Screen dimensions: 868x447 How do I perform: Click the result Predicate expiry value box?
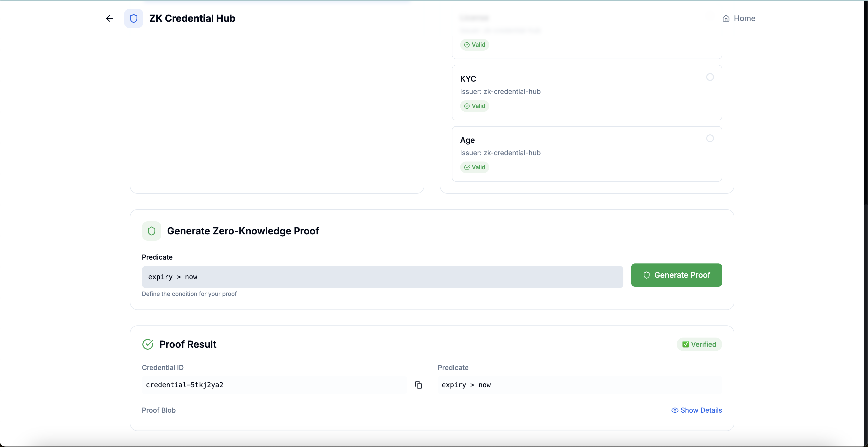click(580, 385)
